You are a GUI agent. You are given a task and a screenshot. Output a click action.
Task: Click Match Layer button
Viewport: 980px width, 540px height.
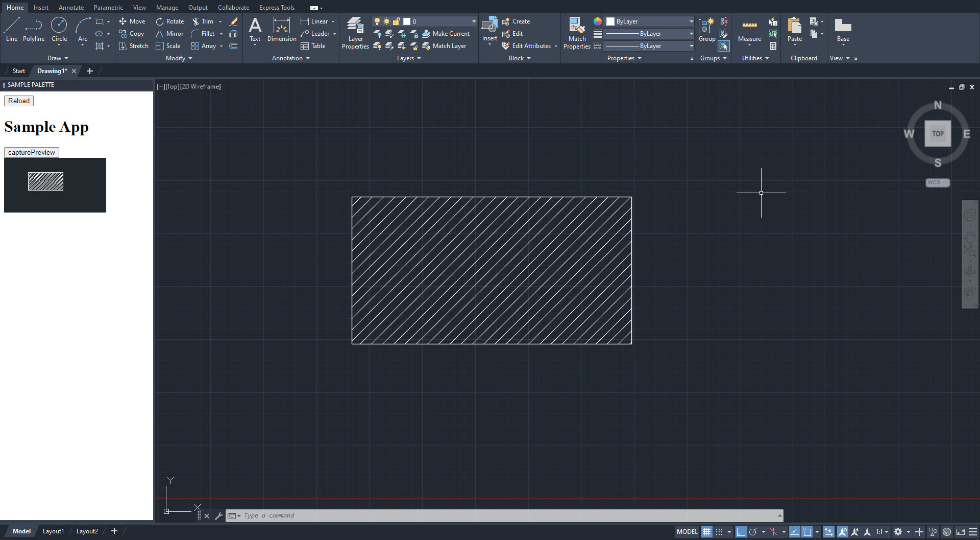pyautogui.click(x=444, y=46)
